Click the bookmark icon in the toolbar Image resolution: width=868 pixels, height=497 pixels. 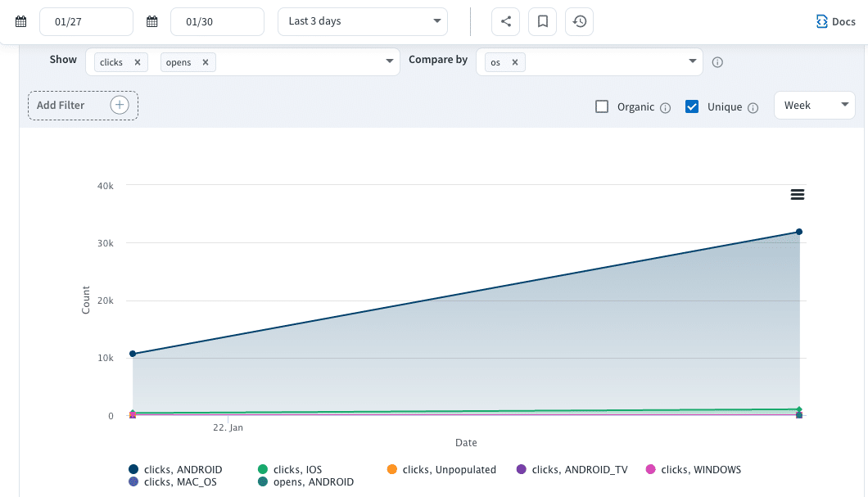tap(542, 21)
